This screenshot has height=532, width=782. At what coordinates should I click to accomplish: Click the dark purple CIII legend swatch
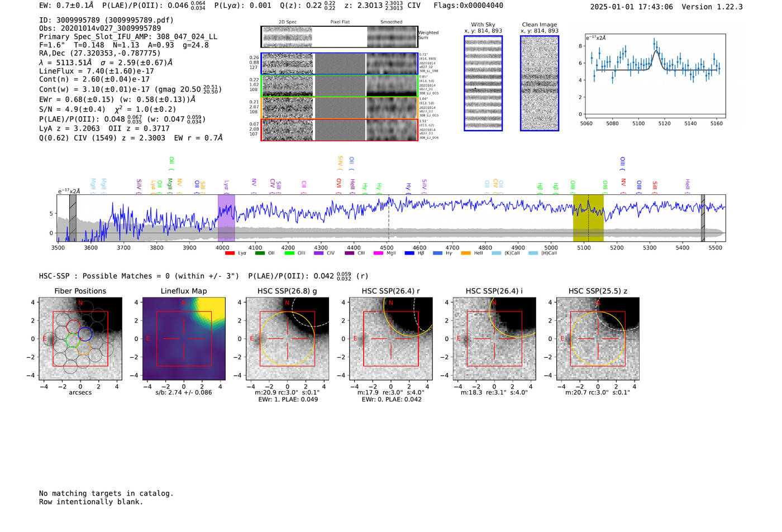pos(350,253)
